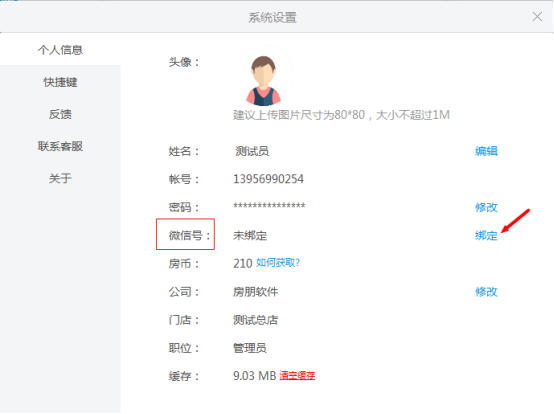Open the 个人信息 tab
Image resolution: width=554 pixels, height=414 pixels.
click(60, 49)
